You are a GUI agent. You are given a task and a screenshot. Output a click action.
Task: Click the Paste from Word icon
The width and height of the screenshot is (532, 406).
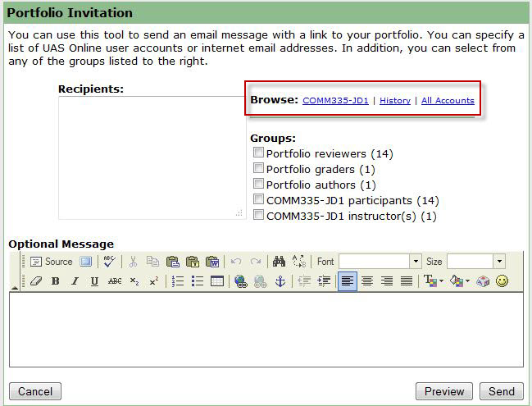[212, 262]
